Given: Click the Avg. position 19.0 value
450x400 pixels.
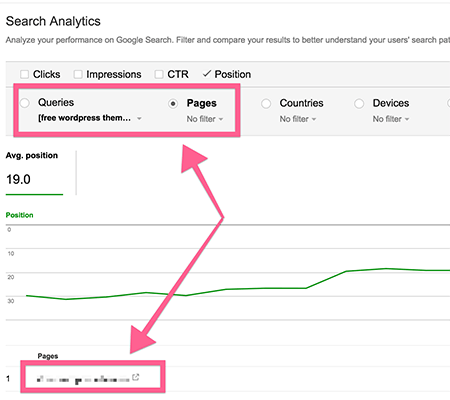Looking at the screenshot, I should pyautogui.click(x=18, y=179).
